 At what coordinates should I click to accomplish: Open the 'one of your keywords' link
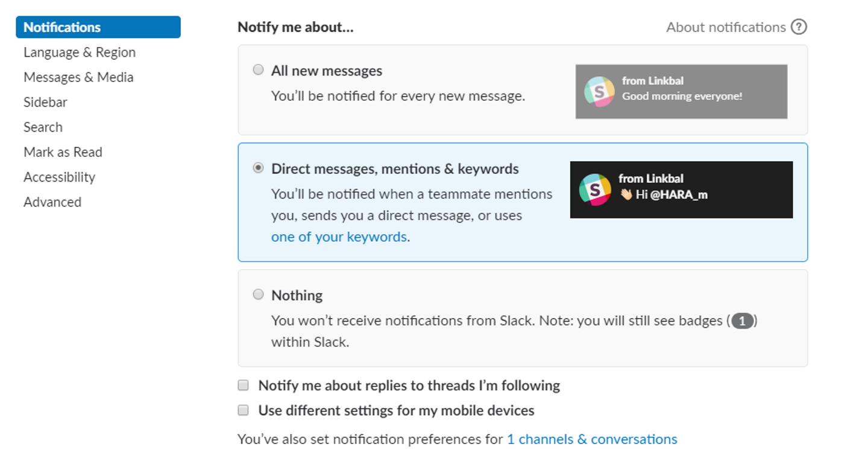[339, 237]
